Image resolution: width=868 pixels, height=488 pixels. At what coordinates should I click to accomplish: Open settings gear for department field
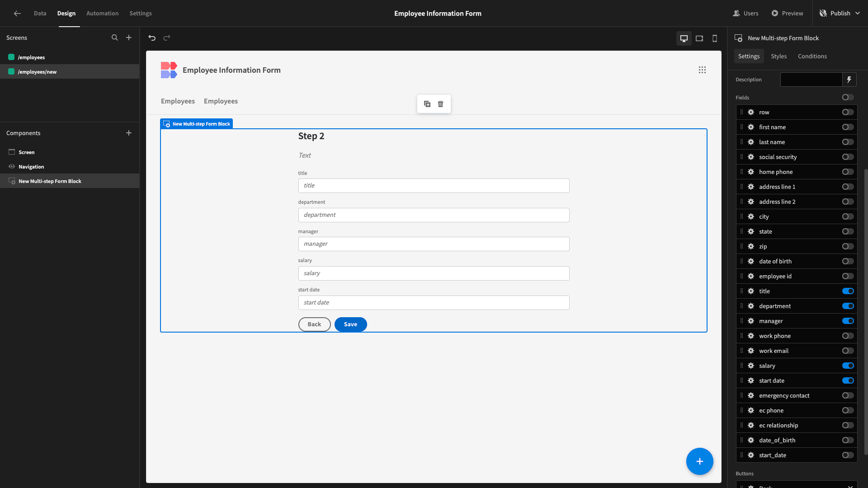750,305
